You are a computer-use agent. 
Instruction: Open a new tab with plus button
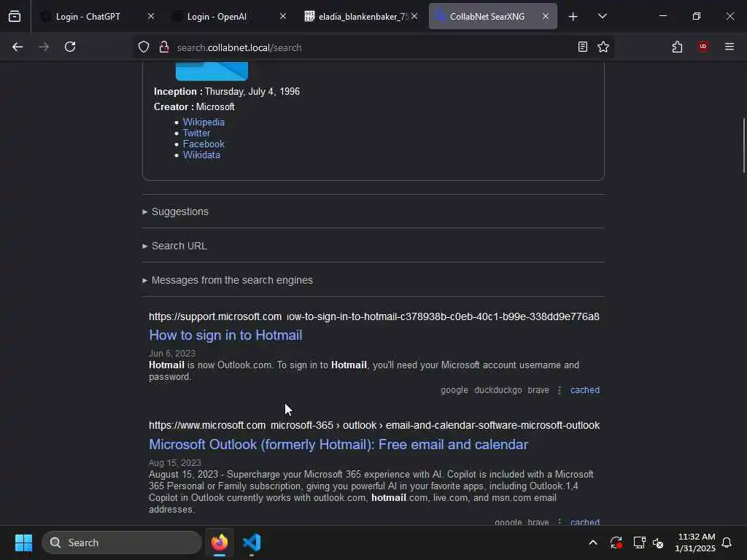(x=573, y=17)
